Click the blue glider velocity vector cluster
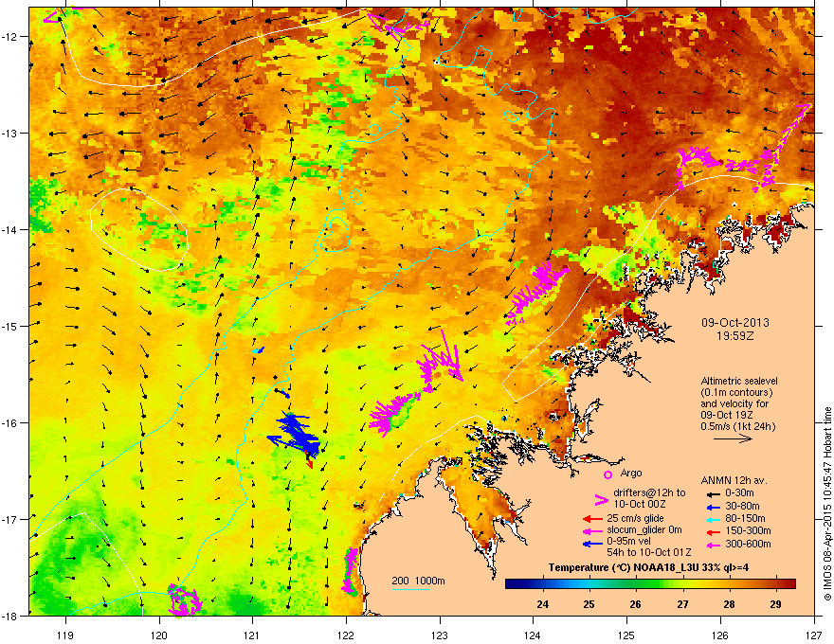This screenshot has width=834, height=644. click(x=296, y=434)
